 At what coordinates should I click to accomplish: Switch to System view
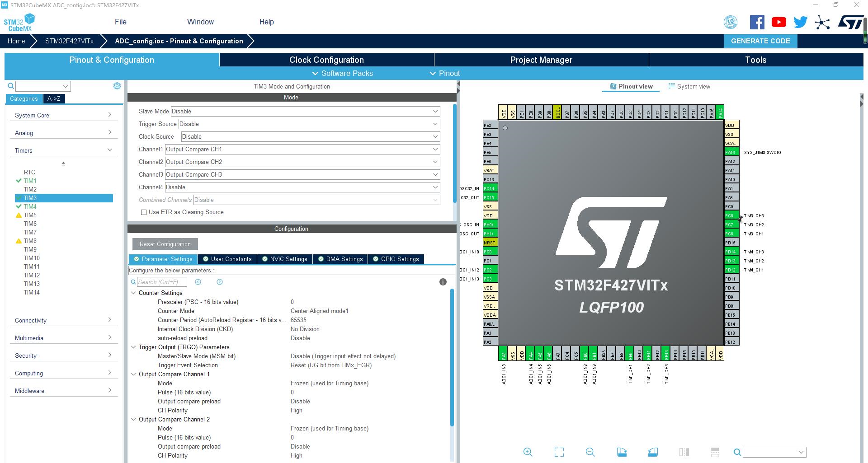click(x=689, y=86)
